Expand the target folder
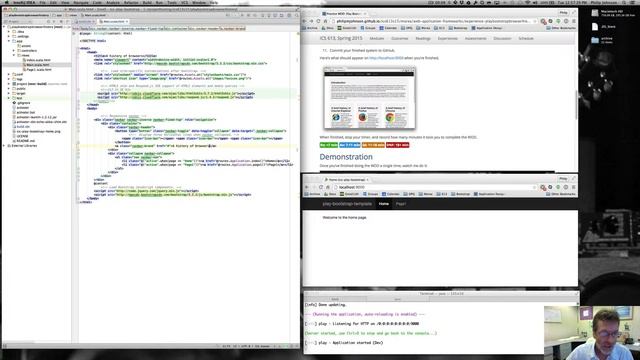 [9, 93]
